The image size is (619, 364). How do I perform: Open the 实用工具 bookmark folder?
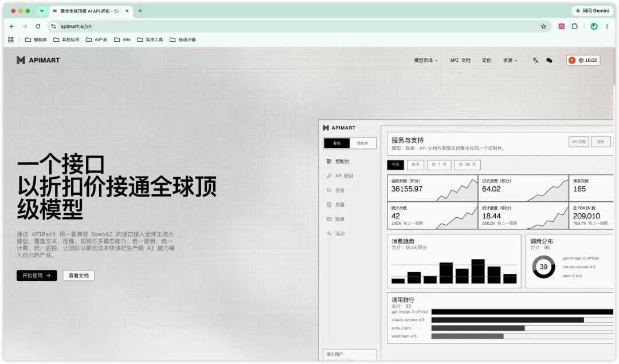[150, 40]
